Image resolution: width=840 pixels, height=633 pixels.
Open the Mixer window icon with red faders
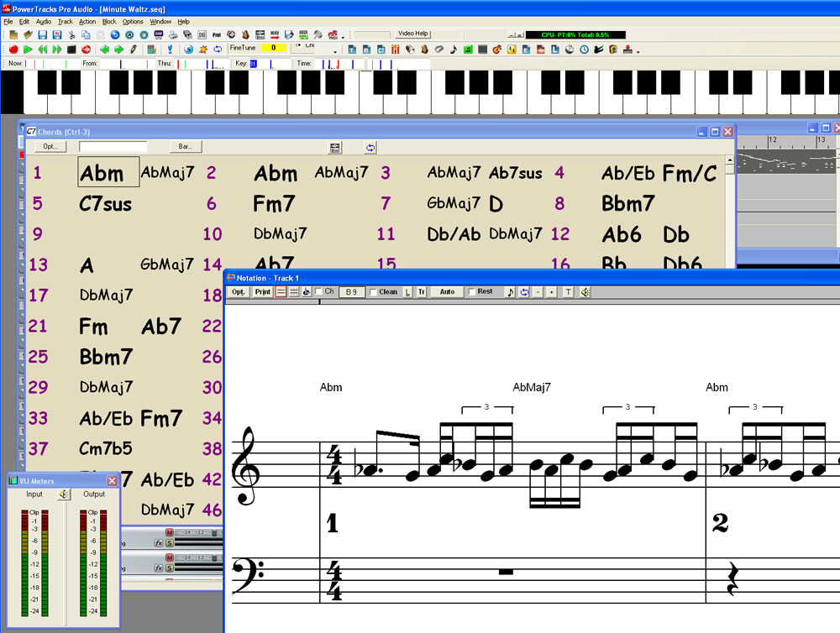(x=395, y=50)
